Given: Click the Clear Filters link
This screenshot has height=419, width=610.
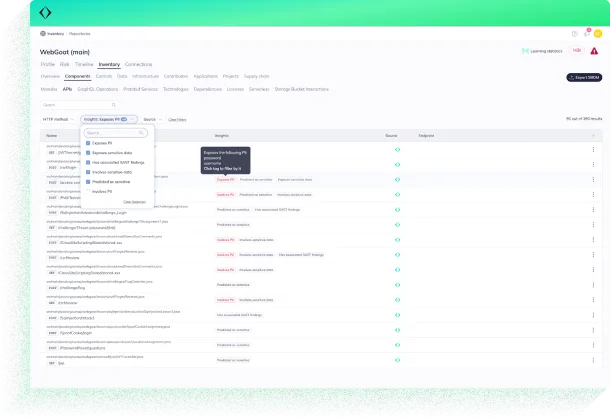Looking at the screenshot, I should [177, 120].
